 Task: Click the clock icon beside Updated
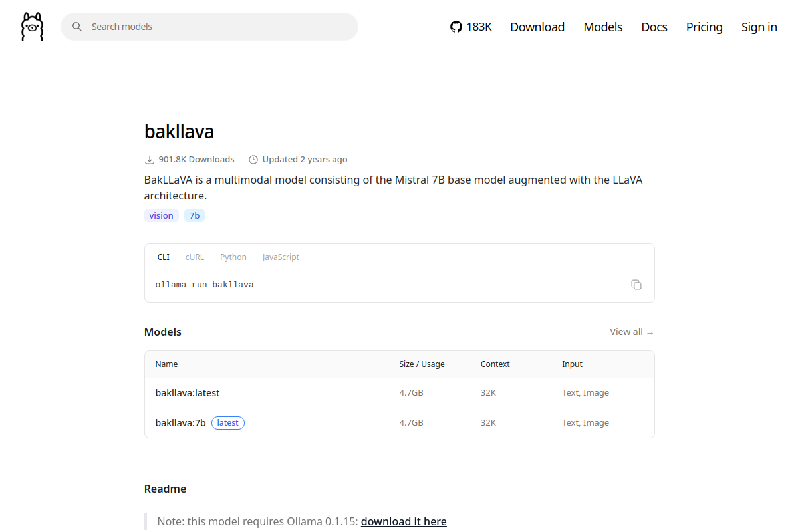pos(253,160)
